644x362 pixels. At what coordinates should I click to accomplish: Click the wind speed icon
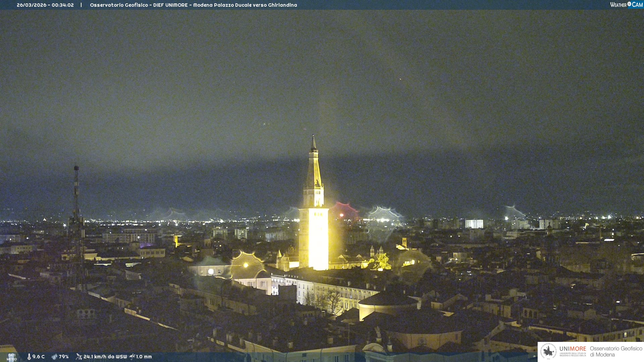(79, 357)
